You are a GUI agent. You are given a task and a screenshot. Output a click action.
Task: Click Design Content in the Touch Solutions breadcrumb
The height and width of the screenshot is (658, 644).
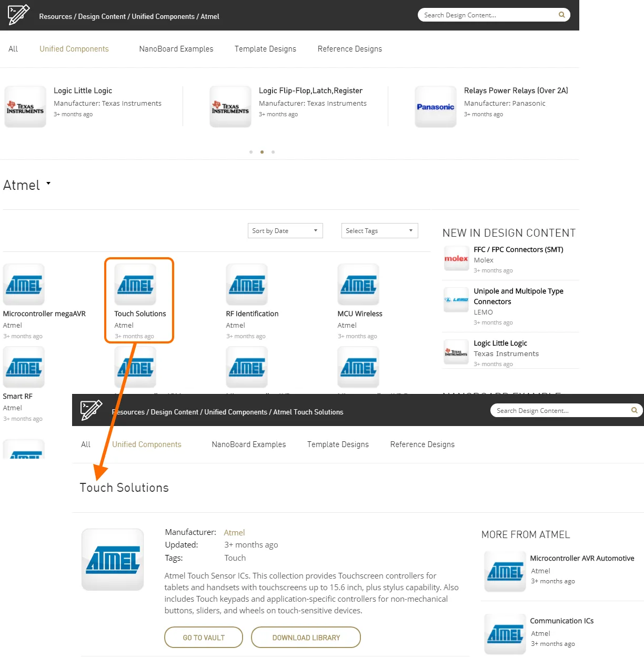(175, 412)
